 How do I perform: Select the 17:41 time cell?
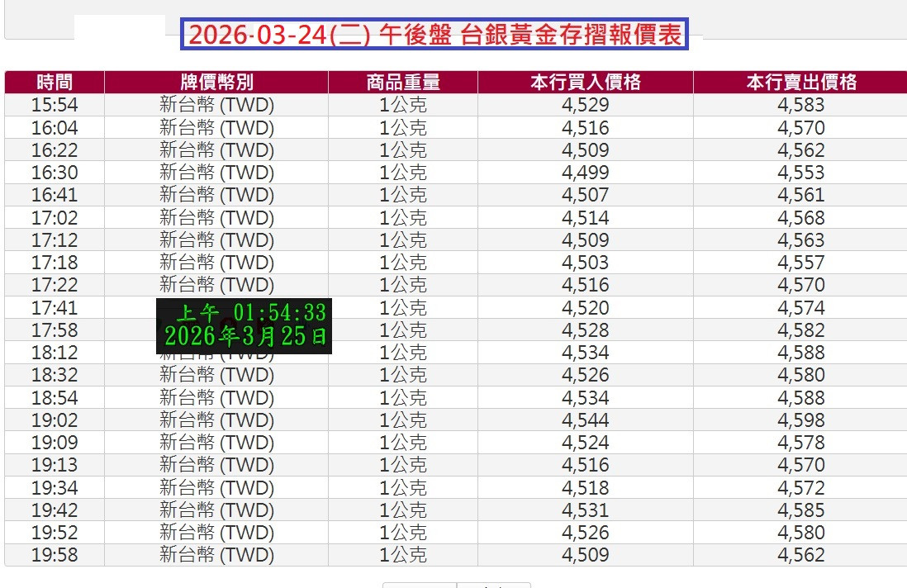55,307
